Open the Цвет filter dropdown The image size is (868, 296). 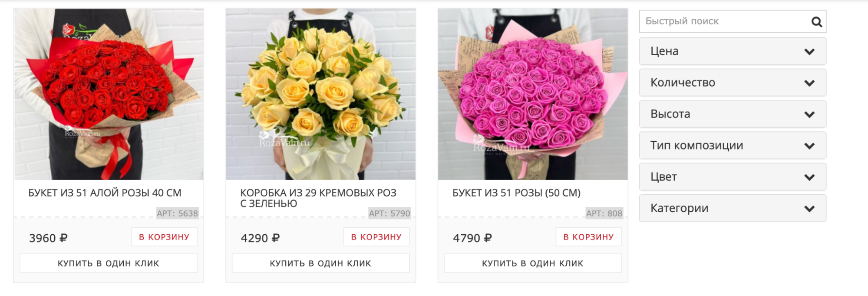pyautogui.click(x=733, y=177)
